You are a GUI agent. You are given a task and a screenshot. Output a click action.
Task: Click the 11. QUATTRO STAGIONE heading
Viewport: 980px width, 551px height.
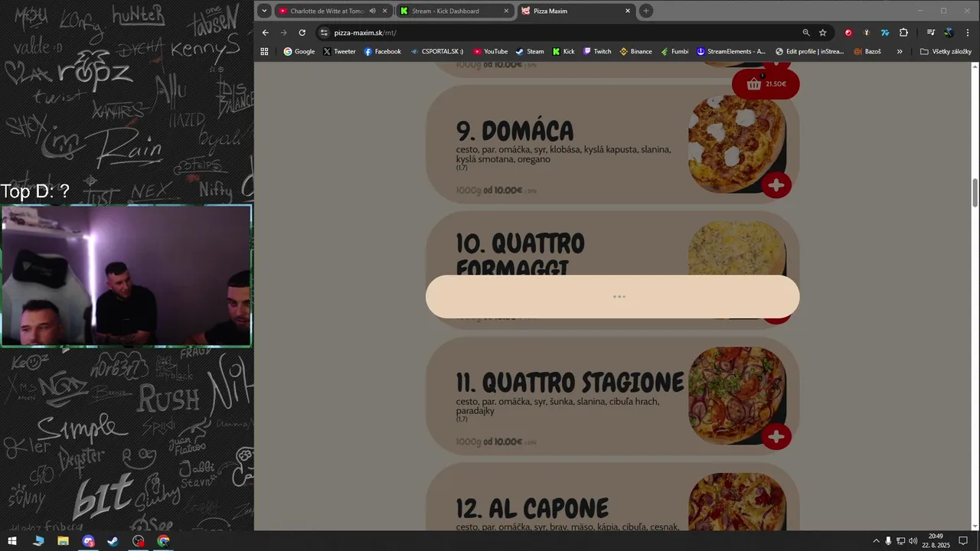(x=570, y=382)
